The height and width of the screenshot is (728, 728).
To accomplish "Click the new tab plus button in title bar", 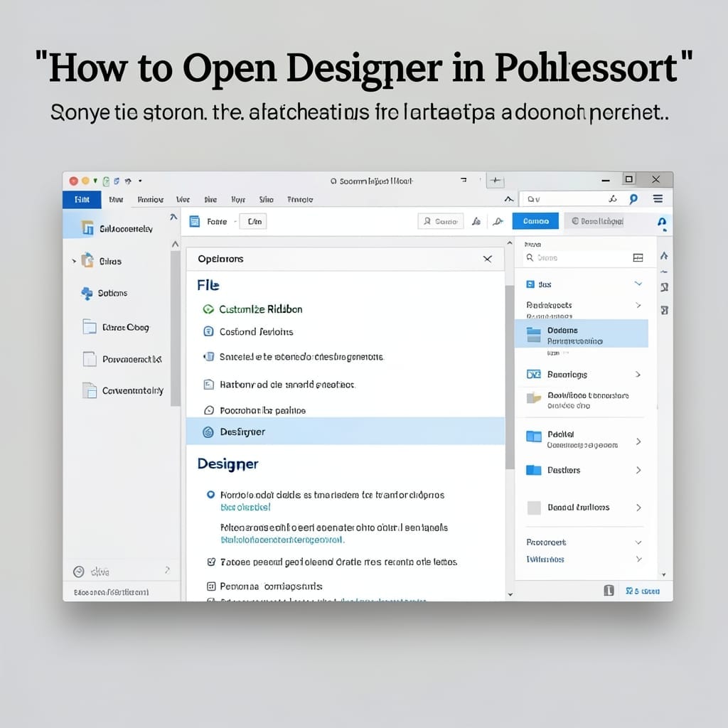I will tap(496, 181).
